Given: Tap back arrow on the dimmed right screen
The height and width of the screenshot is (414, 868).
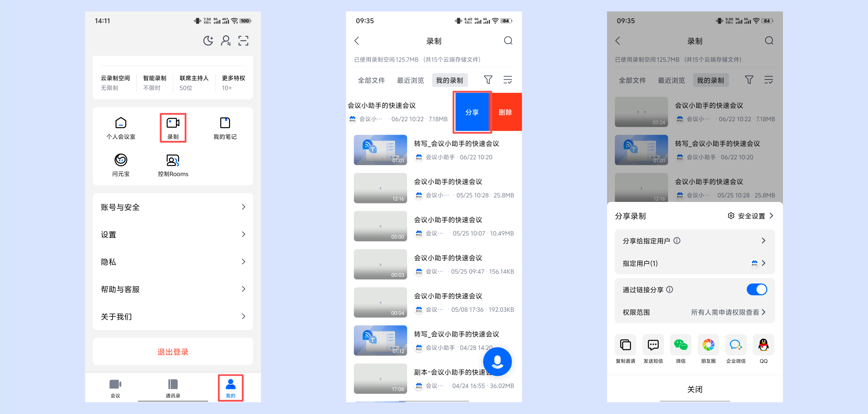Looking at the screenshot, I should (x=618, y=41).
